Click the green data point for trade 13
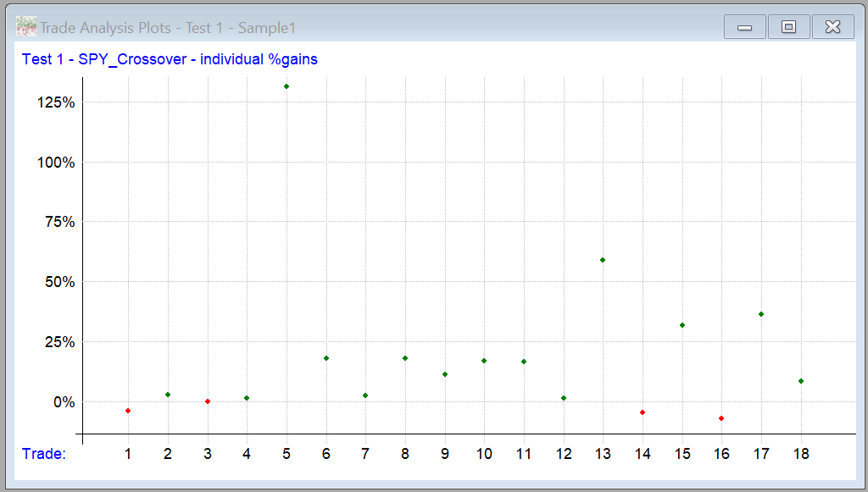This screenshot has height=492, width=868. point(603,260)
